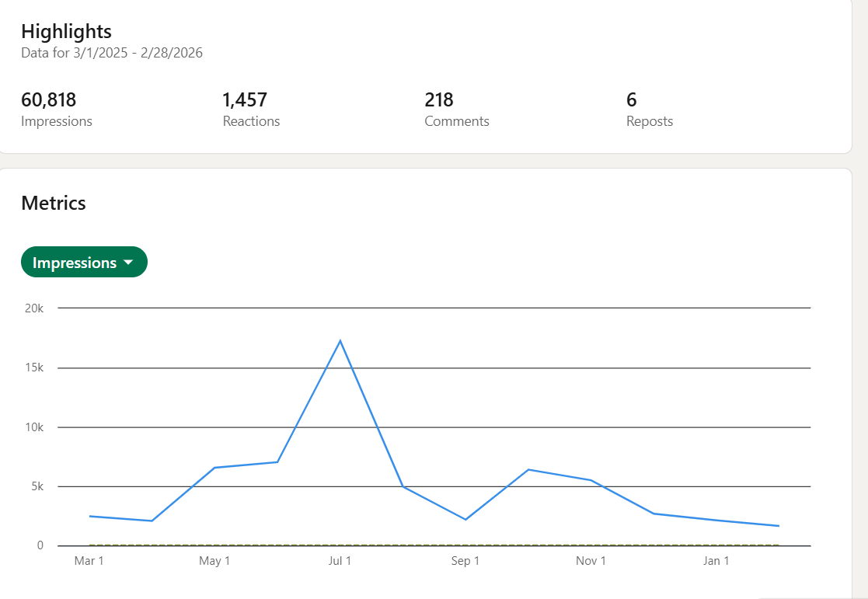
Task: Click the Sep 1 low point on the line
Action: pos(465,519)
